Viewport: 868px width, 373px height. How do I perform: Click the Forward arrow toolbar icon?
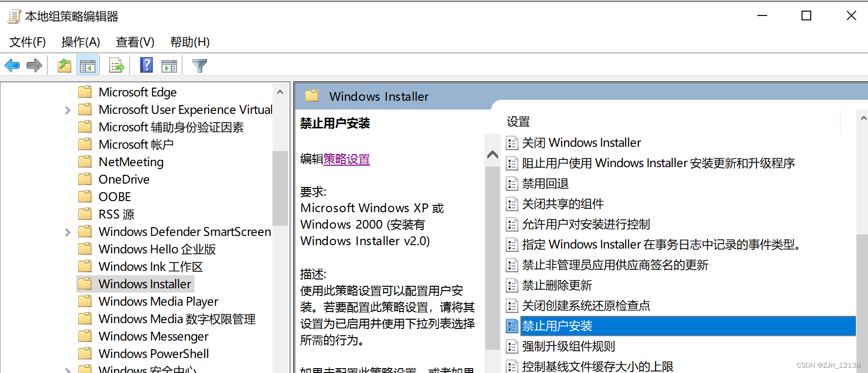point(34,65)
